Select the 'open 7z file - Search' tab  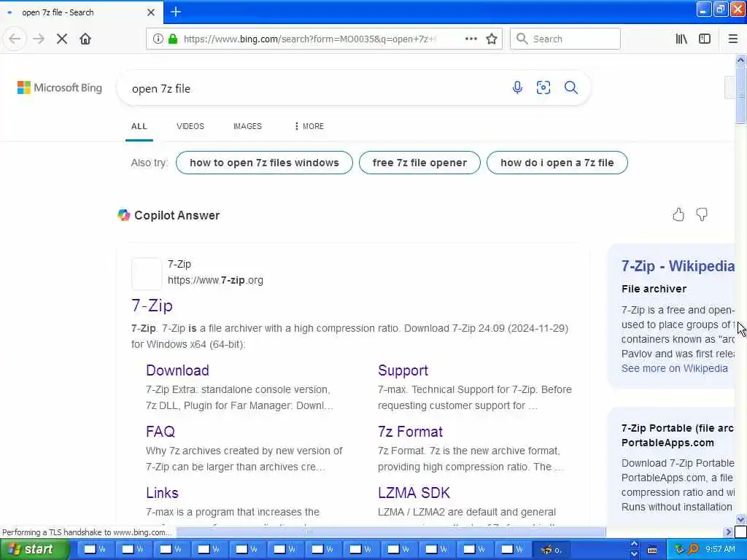coord(81,12)
